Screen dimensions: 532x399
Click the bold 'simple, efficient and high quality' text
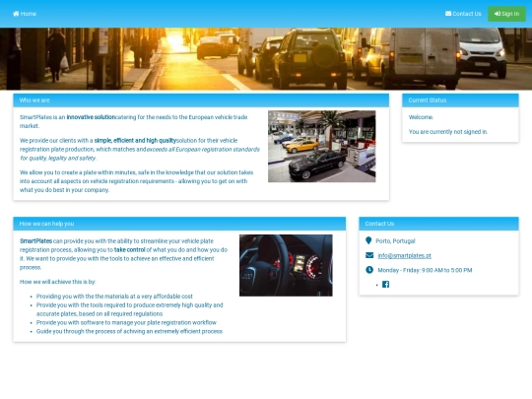coord(135,141)
